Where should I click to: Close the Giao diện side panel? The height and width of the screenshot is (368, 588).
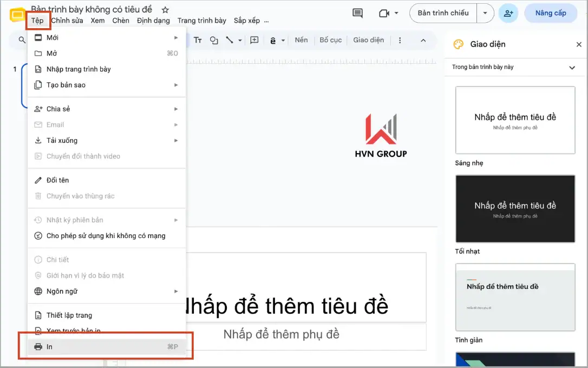pos(579,44)
